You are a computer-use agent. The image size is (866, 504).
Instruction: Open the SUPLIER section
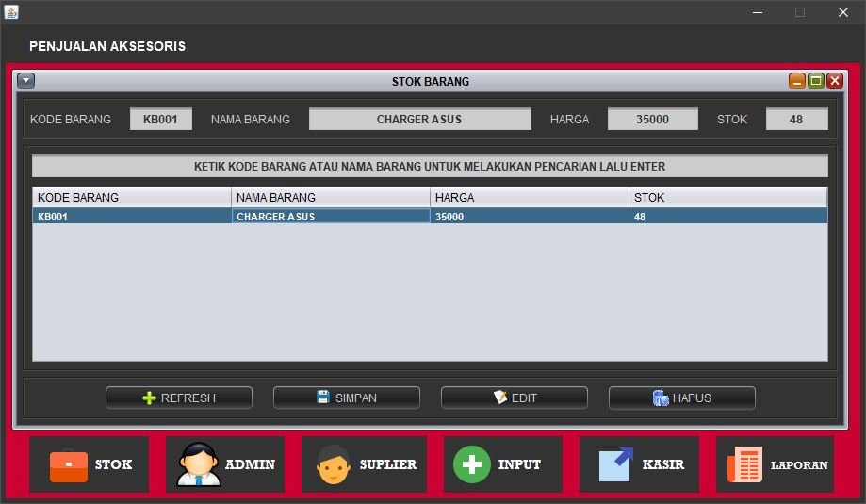[x=364, y=464]
